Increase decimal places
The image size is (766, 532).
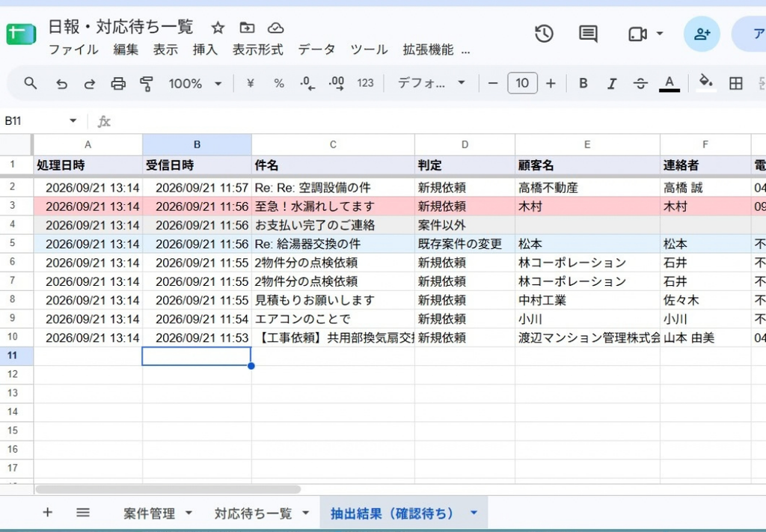point(336,84)
